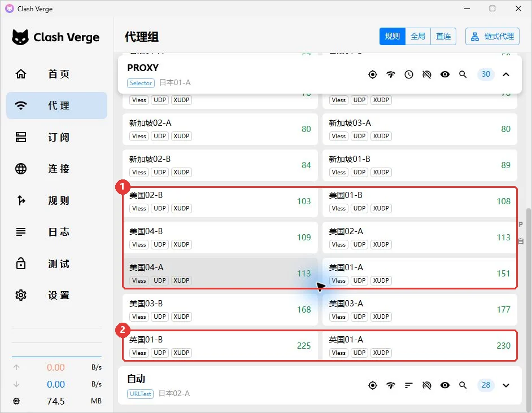532x413 pixels.
Task: Click the 225 delay of 英国01-B
Action: click(304, 345)
